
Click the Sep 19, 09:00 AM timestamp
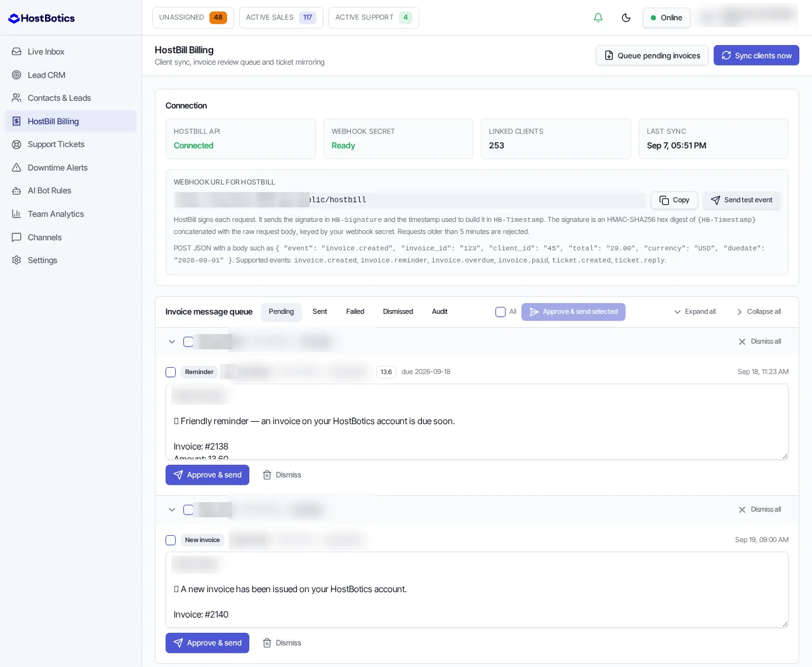(762, 540)
